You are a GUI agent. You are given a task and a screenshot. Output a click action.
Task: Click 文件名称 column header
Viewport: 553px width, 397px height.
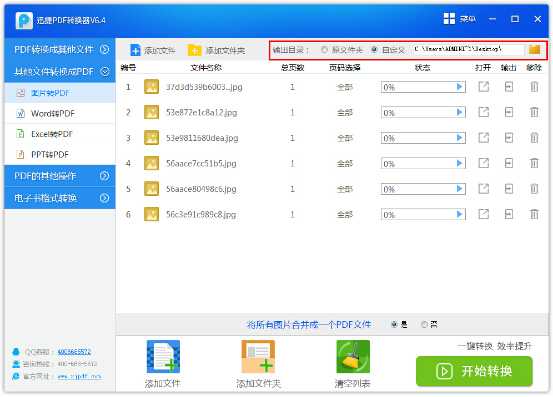[x=206, y=67]
